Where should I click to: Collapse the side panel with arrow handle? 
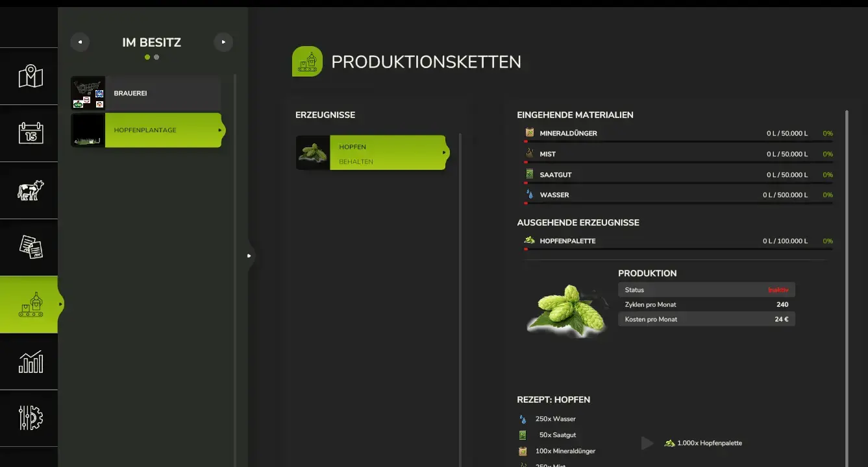[249, 256]
